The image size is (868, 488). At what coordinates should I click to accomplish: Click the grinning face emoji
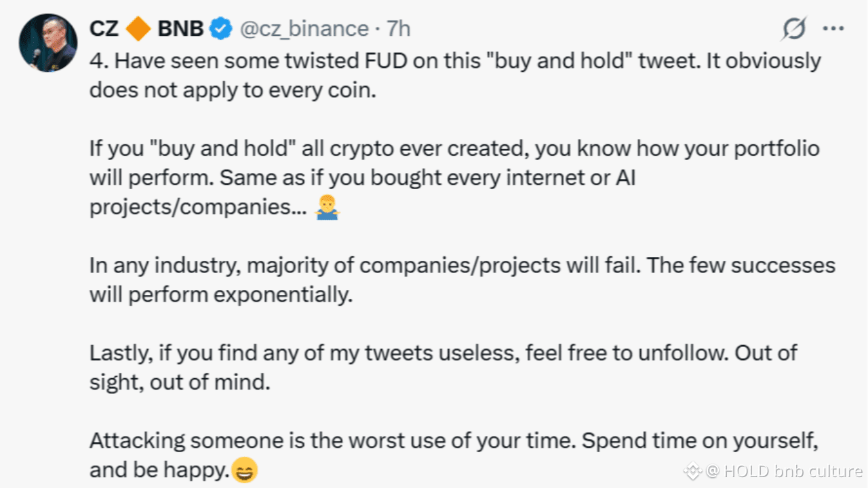pyautogui.click(x=245, y=470)
